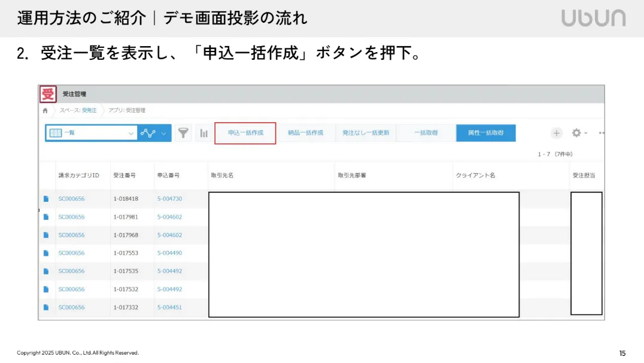Image resolution: width=644 pixels, height=363 pixels.
Task: Open 5-004602 link in row 1-017968
Action: pos(169,235)
